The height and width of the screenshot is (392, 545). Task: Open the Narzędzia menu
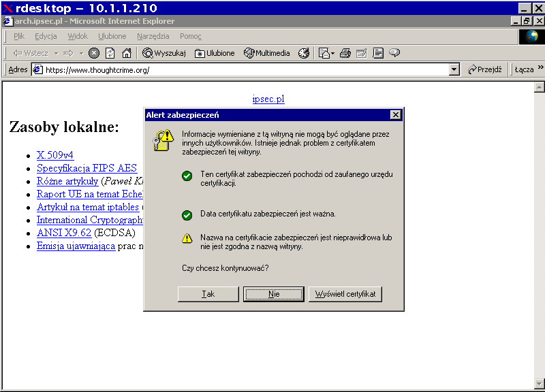(x=153, y=36)
